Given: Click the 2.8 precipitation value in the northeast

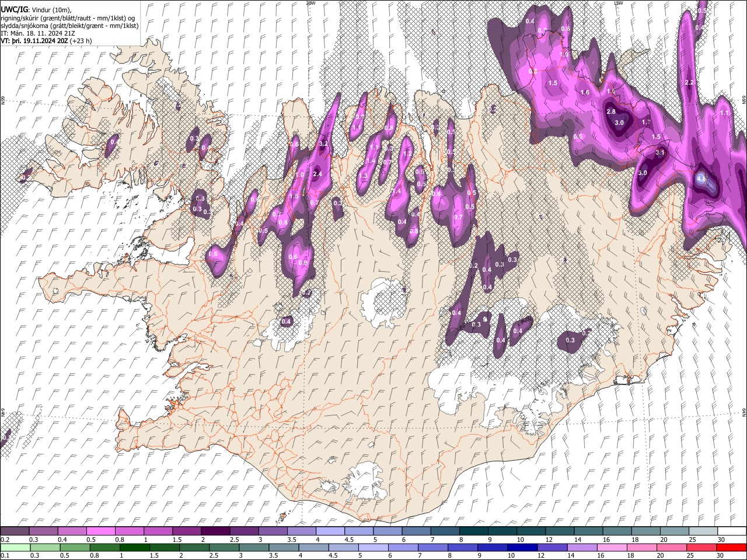Looking at the screenshot, I should coord(611,111).
